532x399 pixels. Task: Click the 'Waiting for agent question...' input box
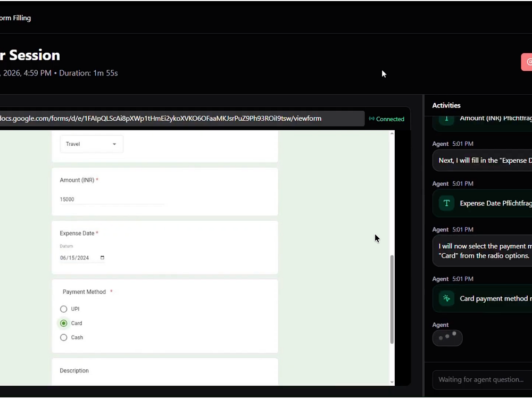coord(482,380)
